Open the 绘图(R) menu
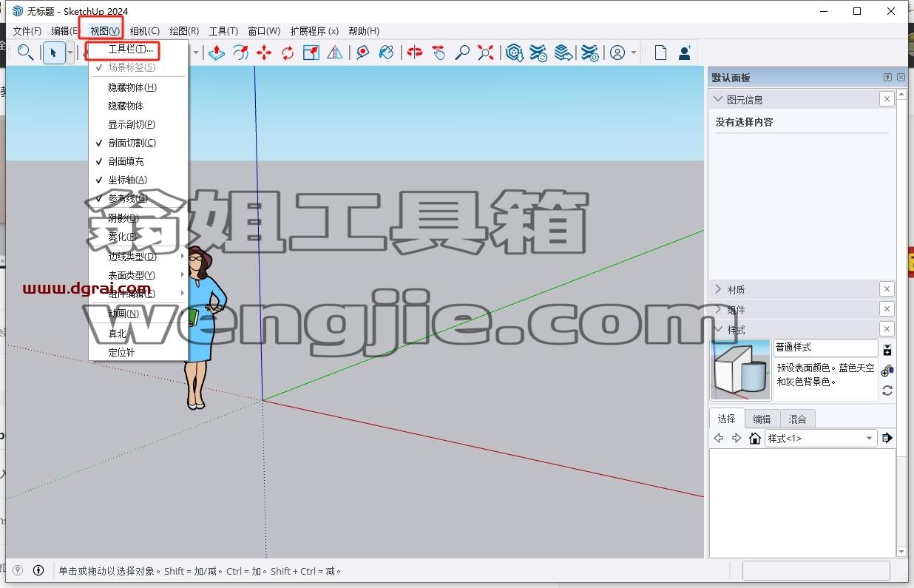The width and height of the screenshot is (914, 588). coord(184,31)
